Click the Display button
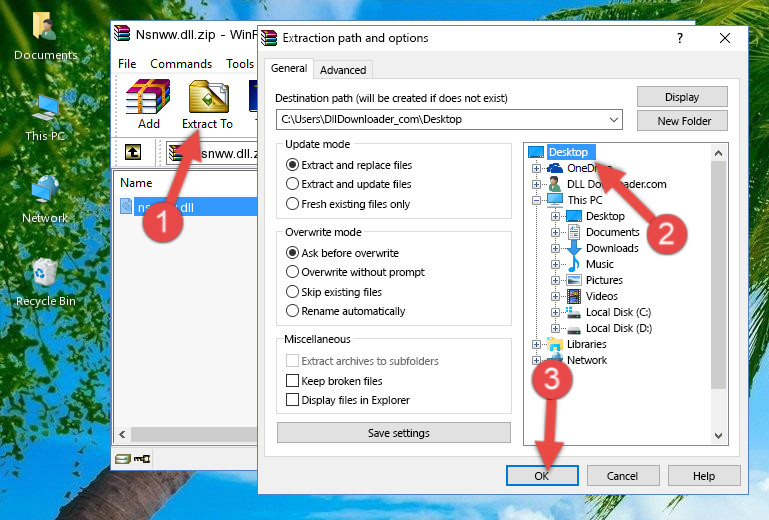 point(682,97)
